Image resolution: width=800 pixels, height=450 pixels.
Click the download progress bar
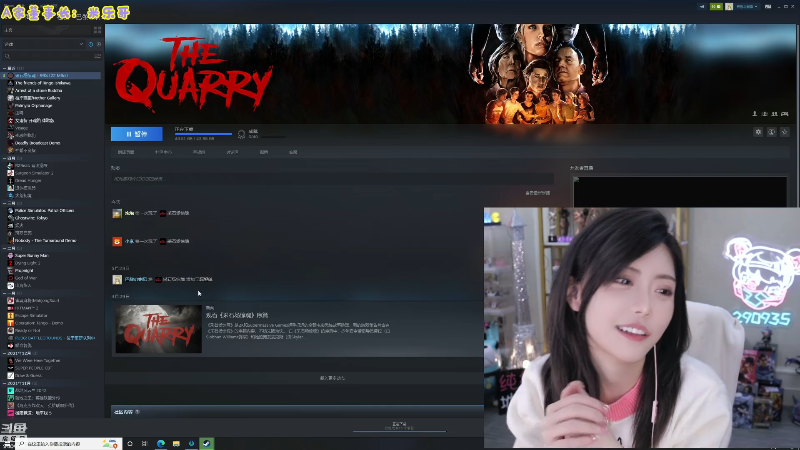click(203, 134)
